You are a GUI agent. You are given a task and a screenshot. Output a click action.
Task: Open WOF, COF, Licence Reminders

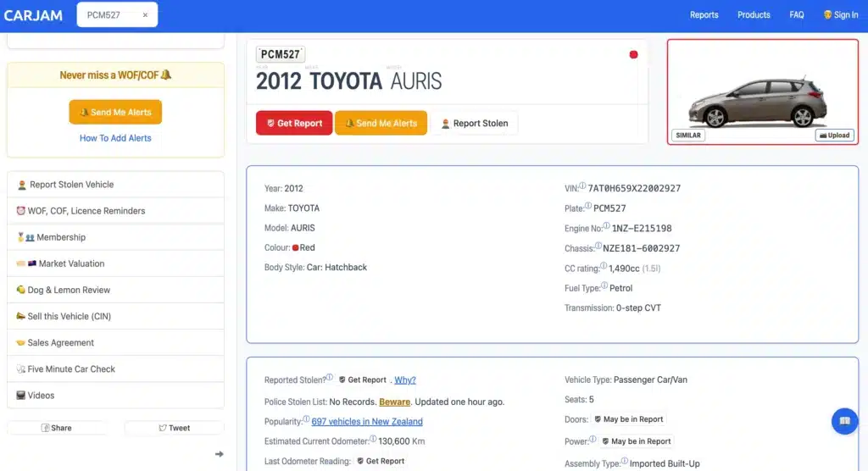[x=115, y=211]
